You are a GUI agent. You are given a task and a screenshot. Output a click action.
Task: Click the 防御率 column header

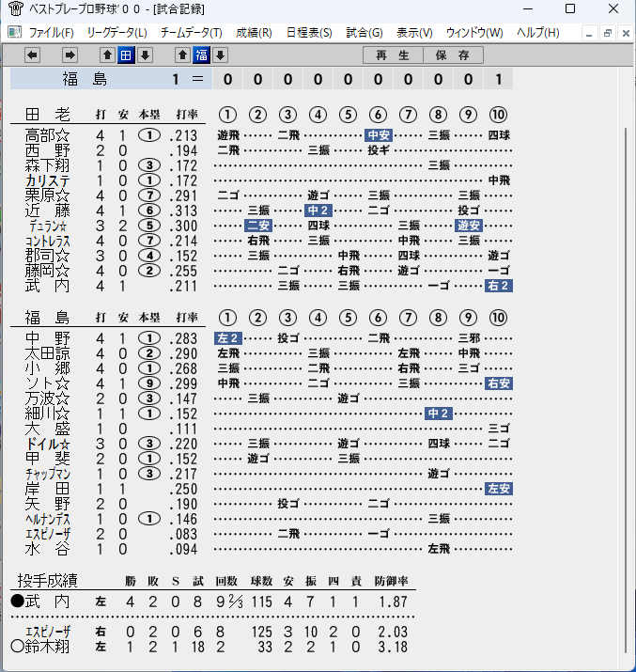point(391,581)
